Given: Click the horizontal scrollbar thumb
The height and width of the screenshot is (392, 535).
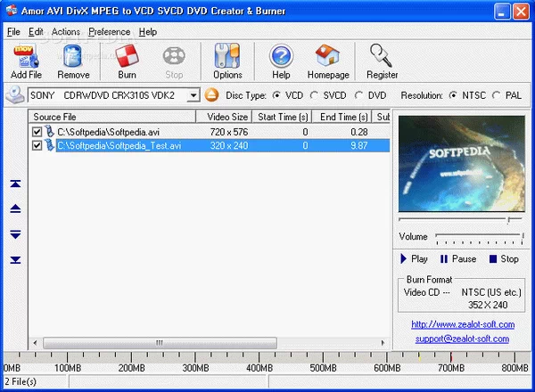Looking at the screenshot, I should click(160, 343).
